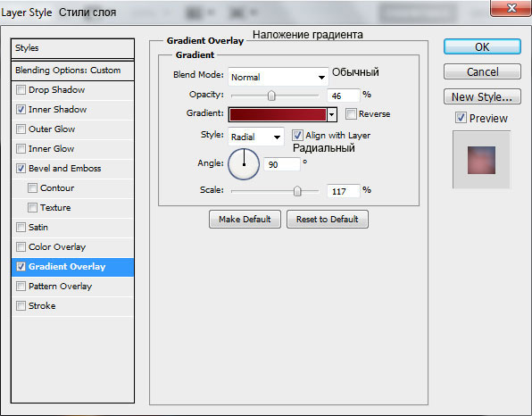Uncheck Align with Layer
The height and width of the screenshot is (416, 532).
click(x=297, y=136)
